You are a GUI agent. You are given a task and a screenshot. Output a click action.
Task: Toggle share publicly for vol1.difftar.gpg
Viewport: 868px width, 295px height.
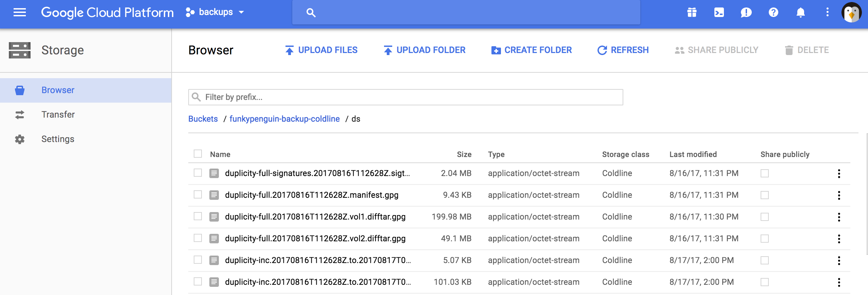click(764, 217)
